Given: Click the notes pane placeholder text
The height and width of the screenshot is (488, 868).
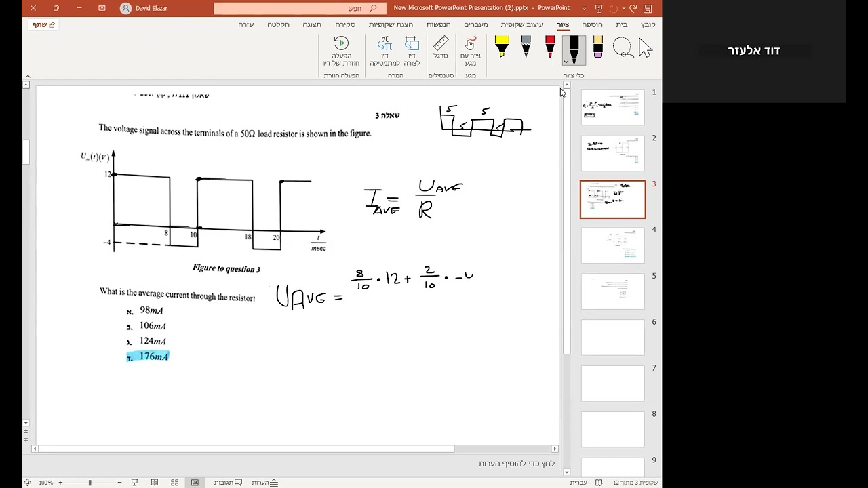Looking at the screenshot, I should coord(517,463).
